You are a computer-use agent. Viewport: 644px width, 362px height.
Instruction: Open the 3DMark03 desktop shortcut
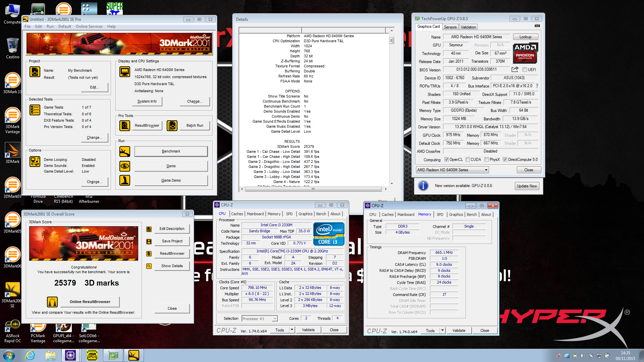click(x=12, y=188)
